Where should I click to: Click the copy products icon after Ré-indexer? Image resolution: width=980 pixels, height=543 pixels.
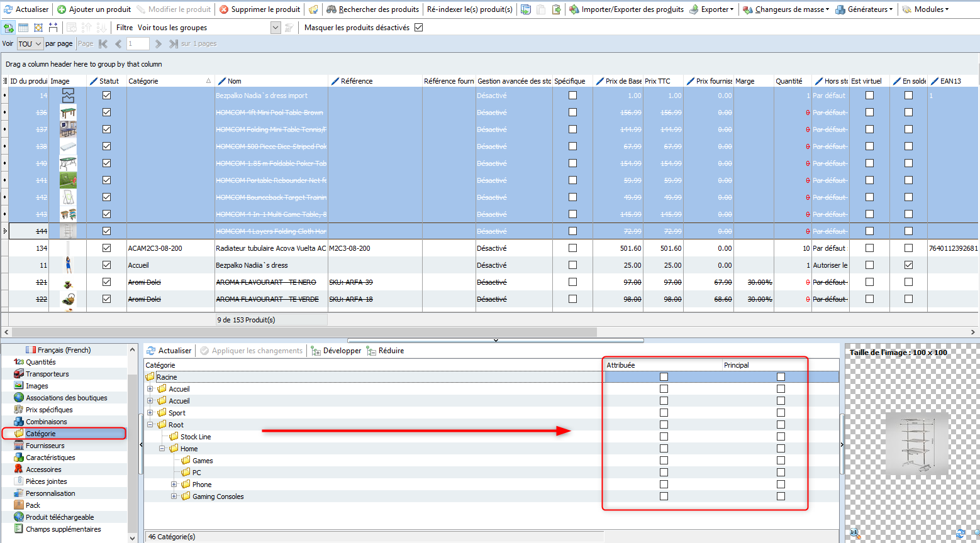[526, 9]
